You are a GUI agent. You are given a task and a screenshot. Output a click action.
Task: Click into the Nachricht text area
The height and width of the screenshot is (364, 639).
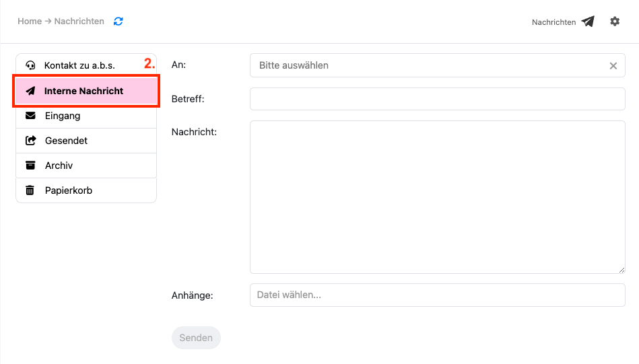tap(437, 196)
